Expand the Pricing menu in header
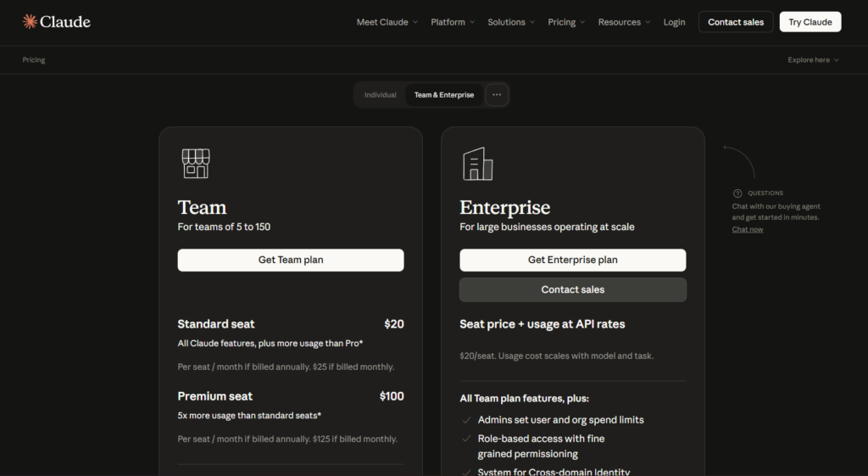Screen dimensions: 868x476 pyautogui.click(x=566, y=22)
